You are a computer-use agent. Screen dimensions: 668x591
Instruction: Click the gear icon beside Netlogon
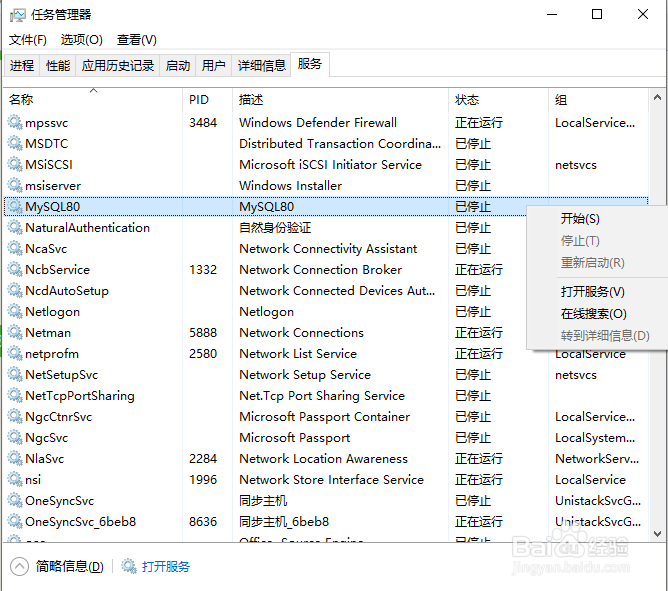click(15, 311)
